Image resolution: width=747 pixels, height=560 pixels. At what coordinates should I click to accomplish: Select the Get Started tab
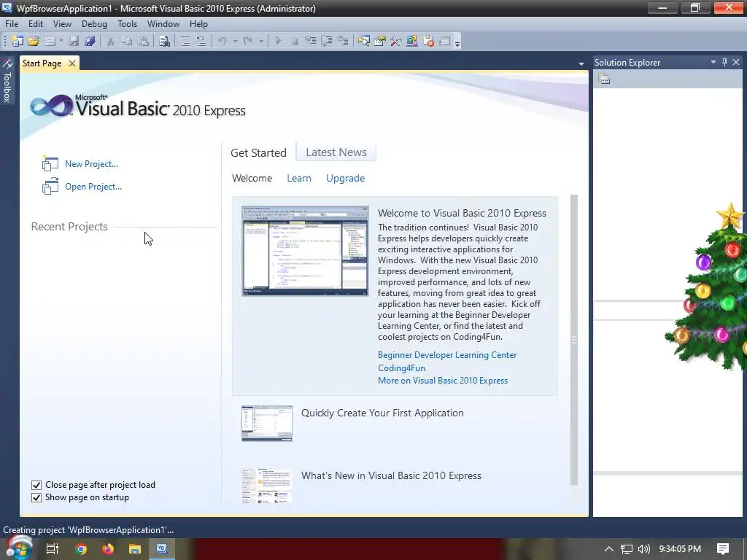tap(258, 153)
